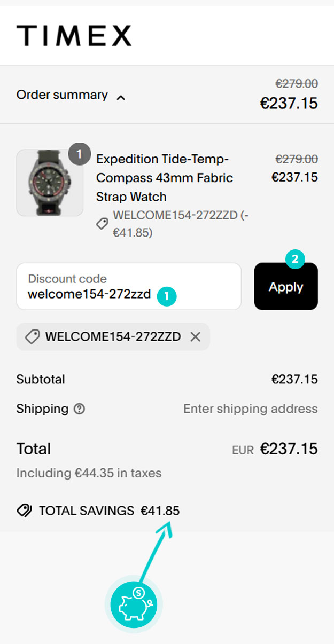Click the teal step 1 marker

(x=166, y=296)
